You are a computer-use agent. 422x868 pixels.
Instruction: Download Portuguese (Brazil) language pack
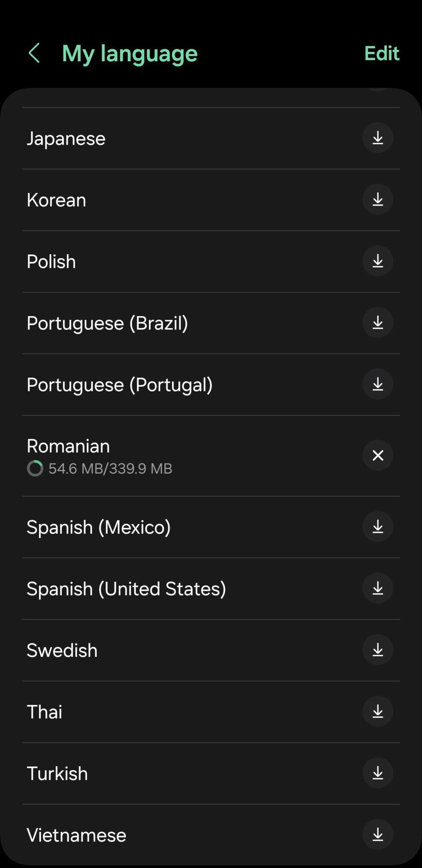378,323
